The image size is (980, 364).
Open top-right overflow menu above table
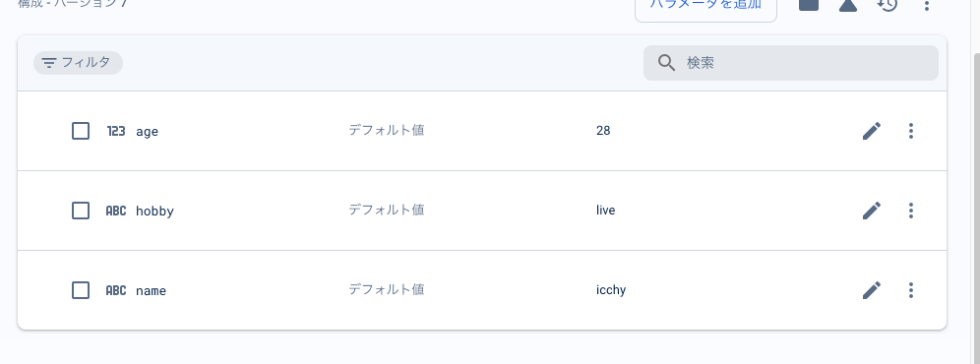[926, 5]
